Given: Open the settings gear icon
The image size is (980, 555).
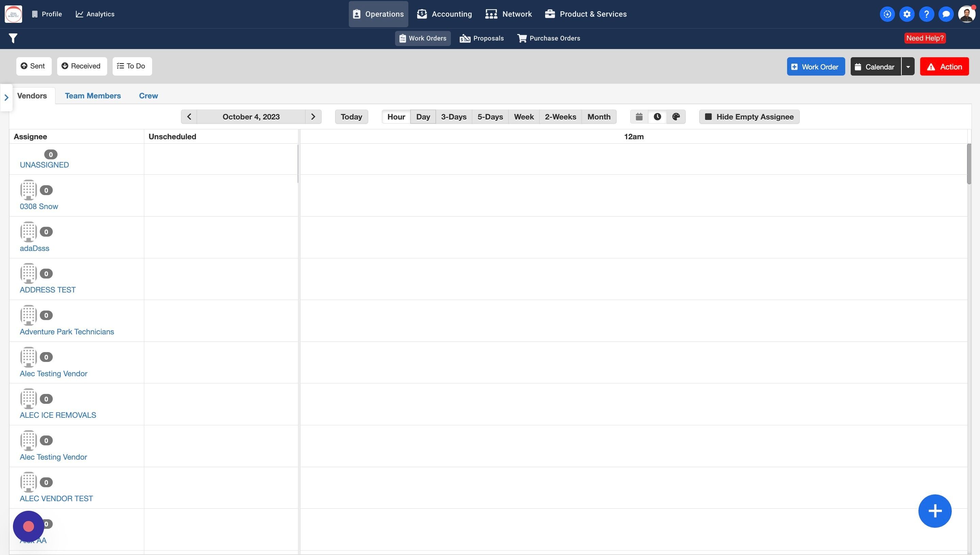Looking at the screenshot, I should pyautogui.click(x=907, y=14).
